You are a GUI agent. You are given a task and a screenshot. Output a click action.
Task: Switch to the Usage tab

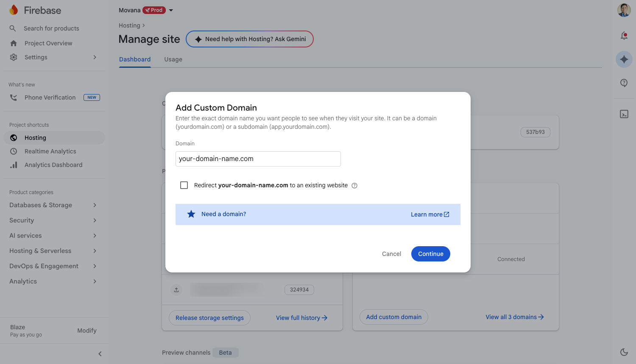point(173,59)
